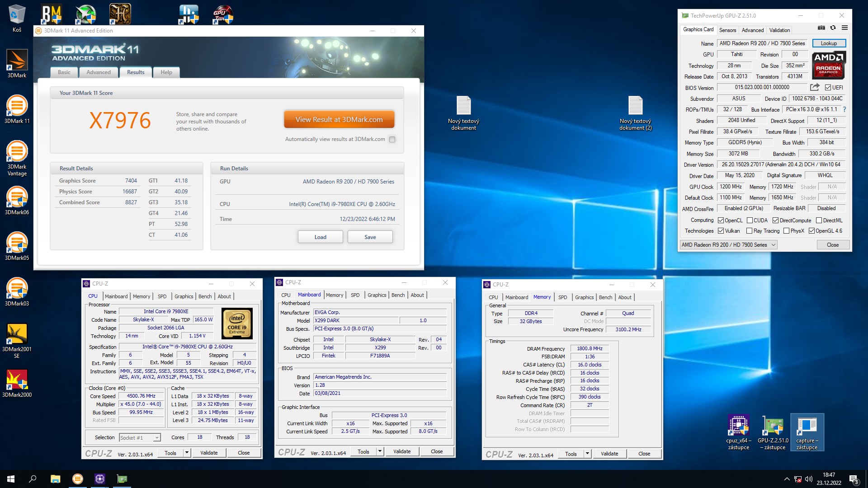Image resolution: width=868 pixels, height=488 pixels.
Task: Click the Save button in Run Details
Action: tap(370, 237)
